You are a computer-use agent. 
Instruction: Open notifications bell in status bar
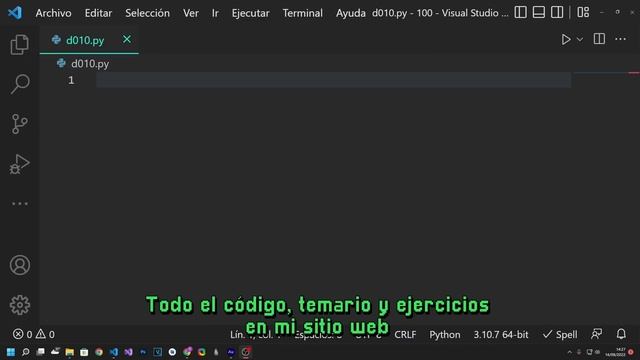(x=621, y=334)
